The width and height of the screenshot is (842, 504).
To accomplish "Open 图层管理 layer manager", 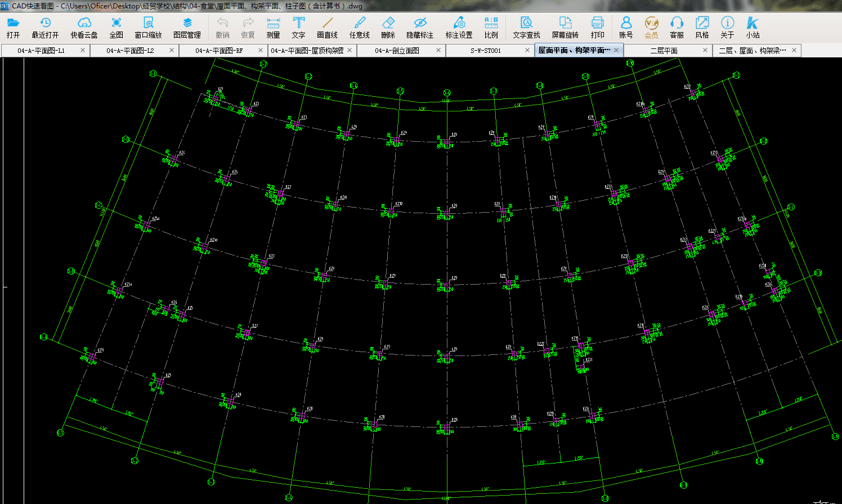I will point(187,28).
